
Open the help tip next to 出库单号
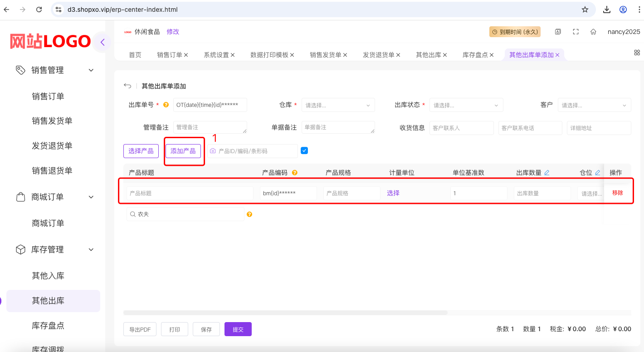coord(166,105)
